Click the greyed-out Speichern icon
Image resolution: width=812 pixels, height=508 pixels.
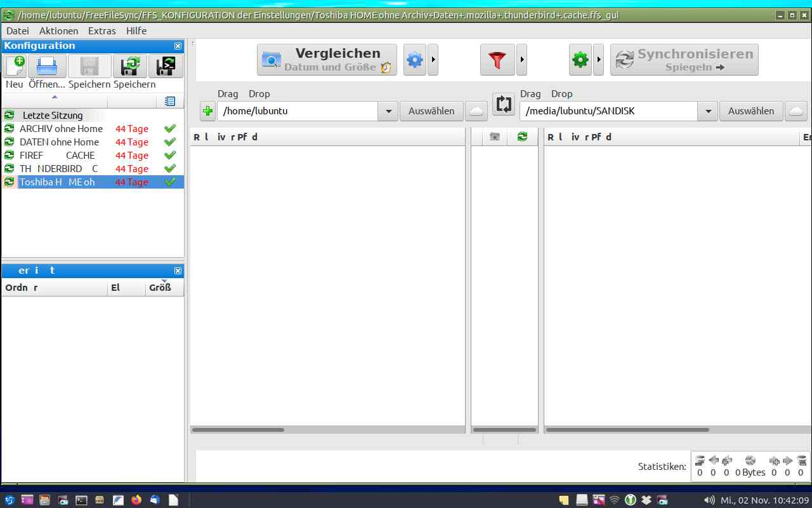click(89, 66)
